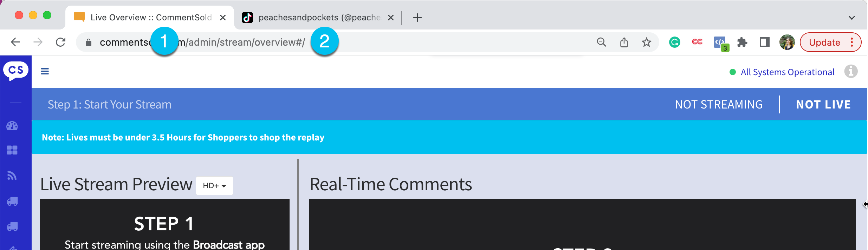The image size is (868, 250).
Task: Open the tab search chevron dropdown
Action: 851,18
